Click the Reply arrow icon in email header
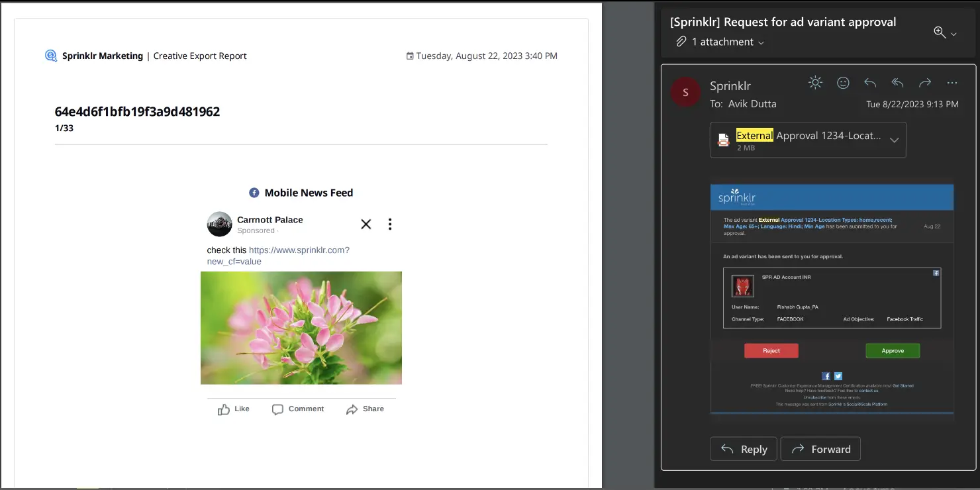This screenshot has width=980, height=490. 870,83
